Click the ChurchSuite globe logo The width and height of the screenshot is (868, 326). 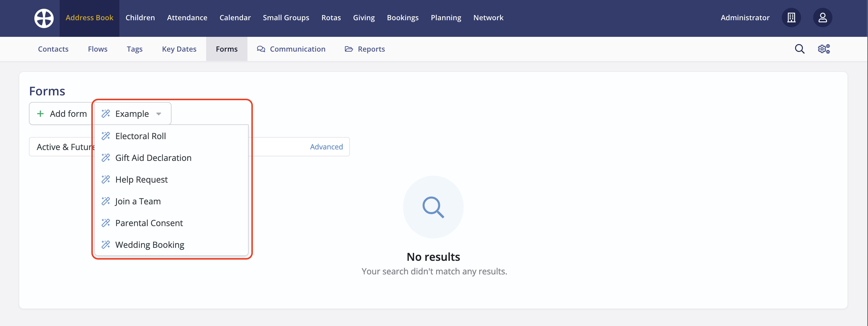point(44,18)
